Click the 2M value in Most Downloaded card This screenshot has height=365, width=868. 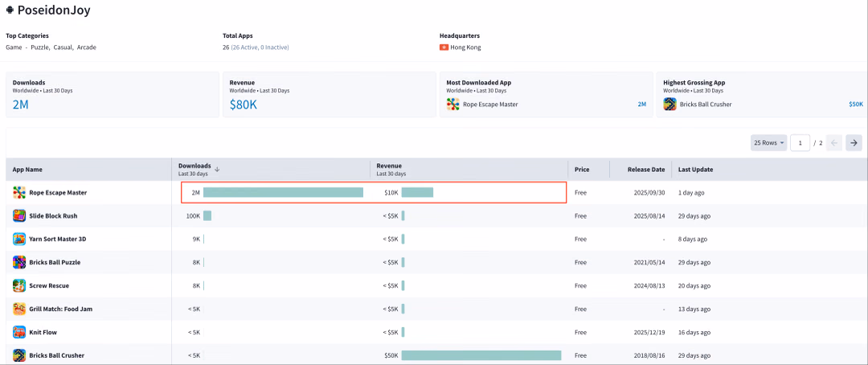coord(642,105)
